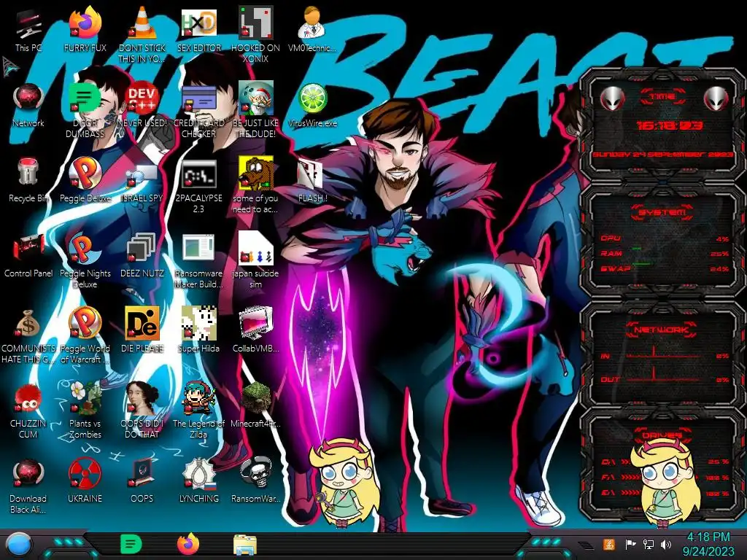747x560 pixels.
Task: Open the Recycle Bin
Action: [28, 172]
